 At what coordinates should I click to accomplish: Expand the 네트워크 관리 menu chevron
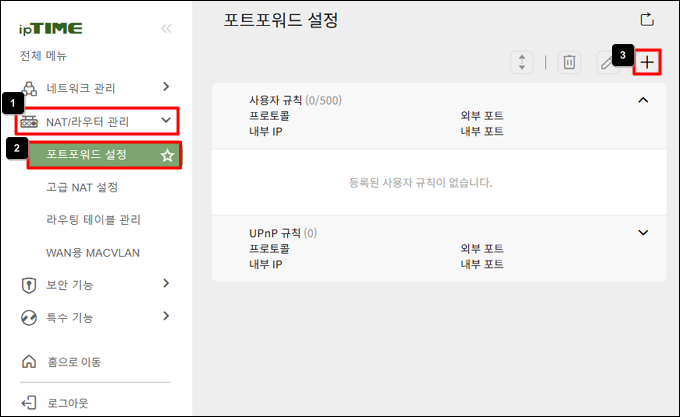point(166,87)
